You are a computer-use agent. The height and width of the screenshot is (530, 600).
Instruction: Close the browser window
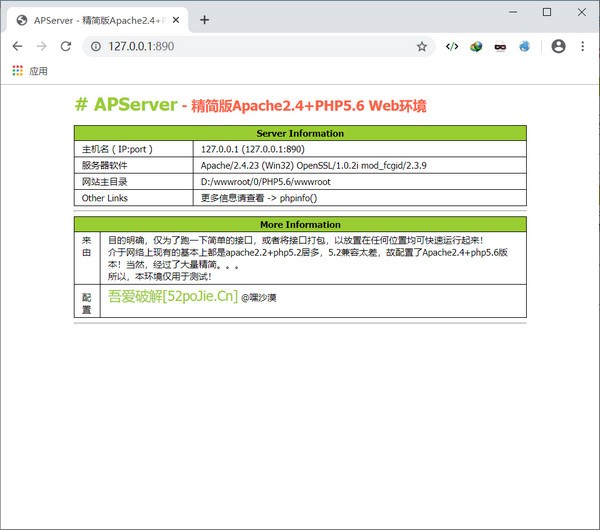point(582,12)
